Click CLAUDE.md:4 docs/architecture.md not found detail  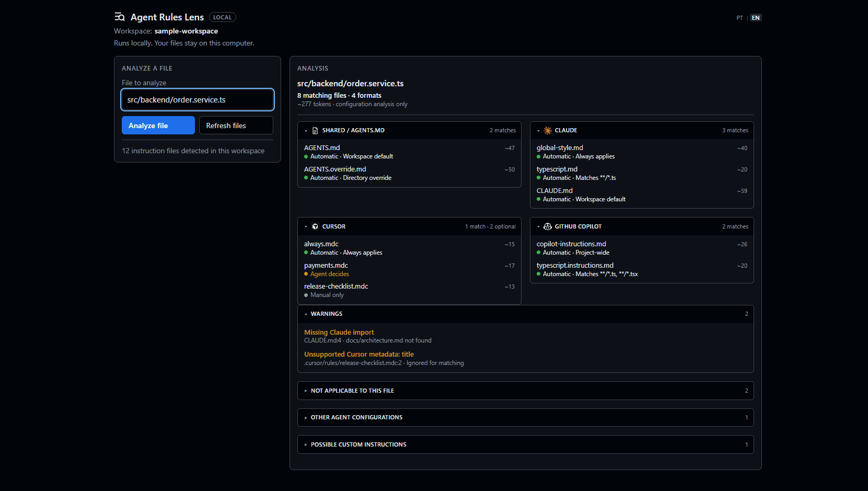(368, 340)
